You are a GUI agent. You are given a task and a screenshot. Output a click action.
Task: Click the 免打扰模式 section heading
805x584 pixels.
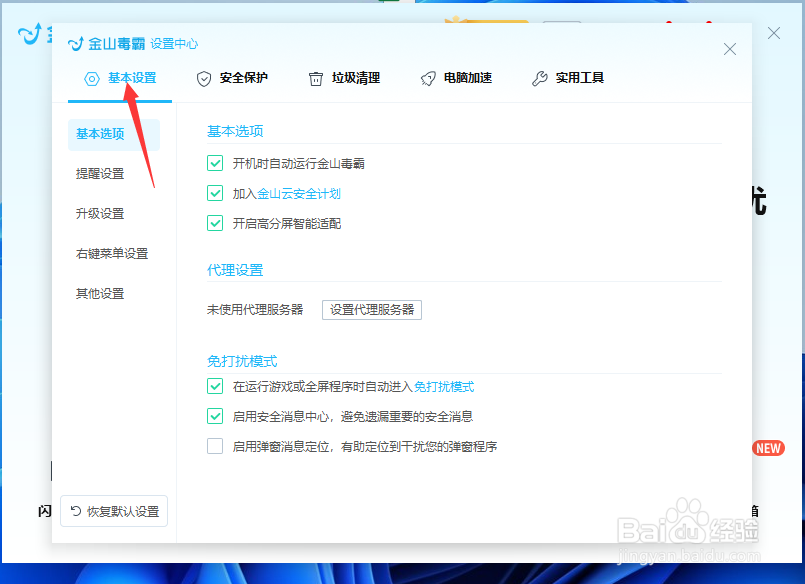tap(242, 361)
